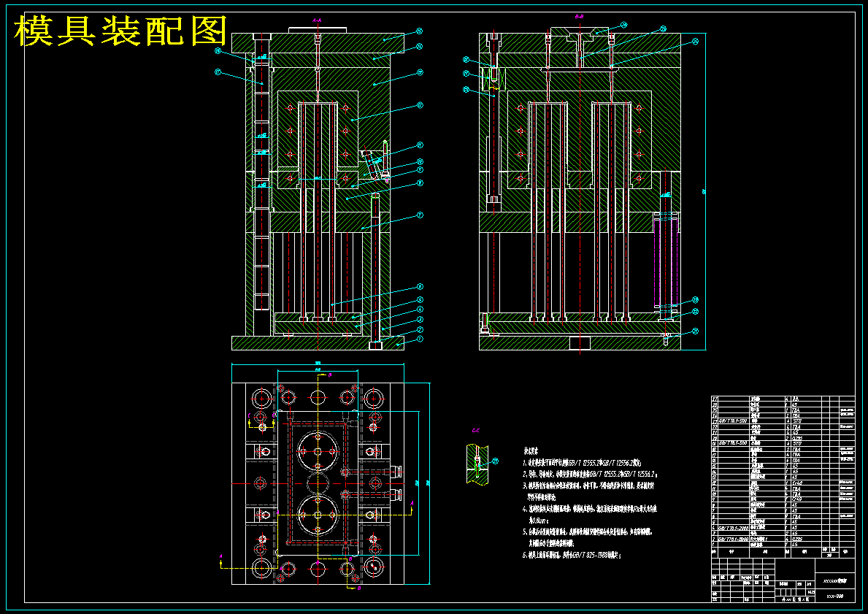Click part balloon 7 in A-A view
868x614 pixels.
(x=420, y=215)
